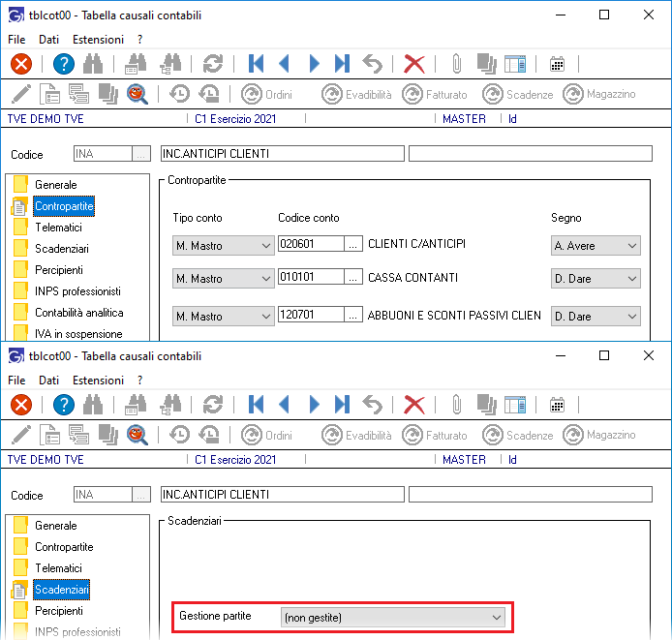Click lookup button next to code 010101

click(353, 277)
